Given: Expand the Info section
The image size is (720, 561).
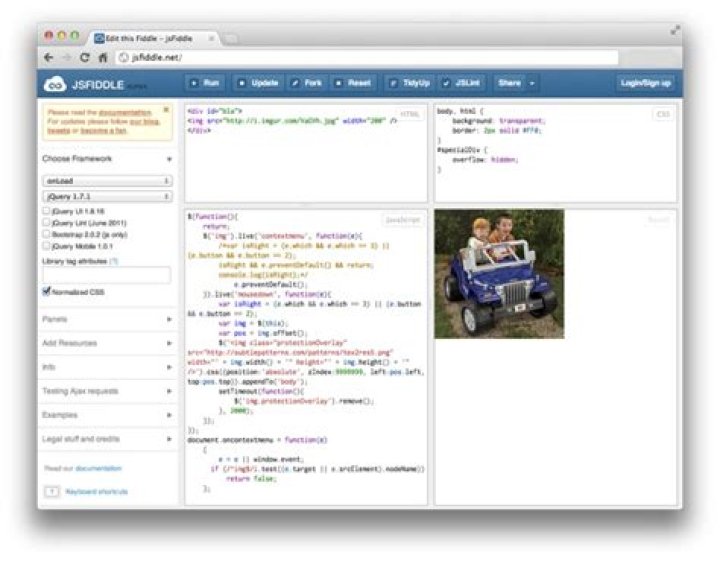Looking at the screenshot, I should (107, 367).
